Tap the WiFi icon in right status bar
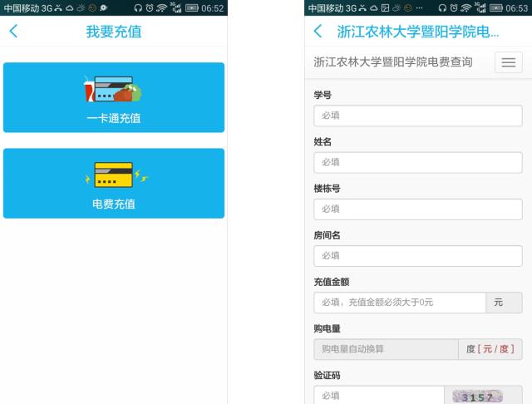The height and width of the screenshot is (404, 532). pyautogui.click(x=465, y=7)
